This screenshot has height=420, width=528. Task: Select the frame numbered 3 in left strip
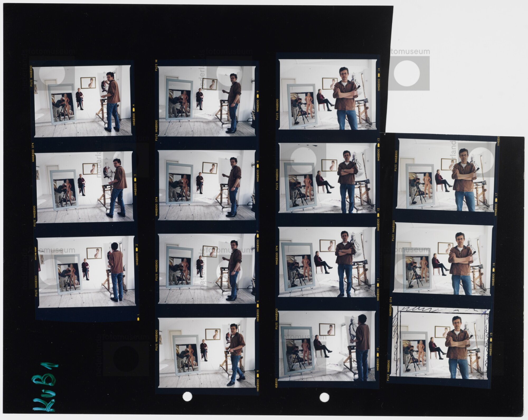click(x=84, y=187)
